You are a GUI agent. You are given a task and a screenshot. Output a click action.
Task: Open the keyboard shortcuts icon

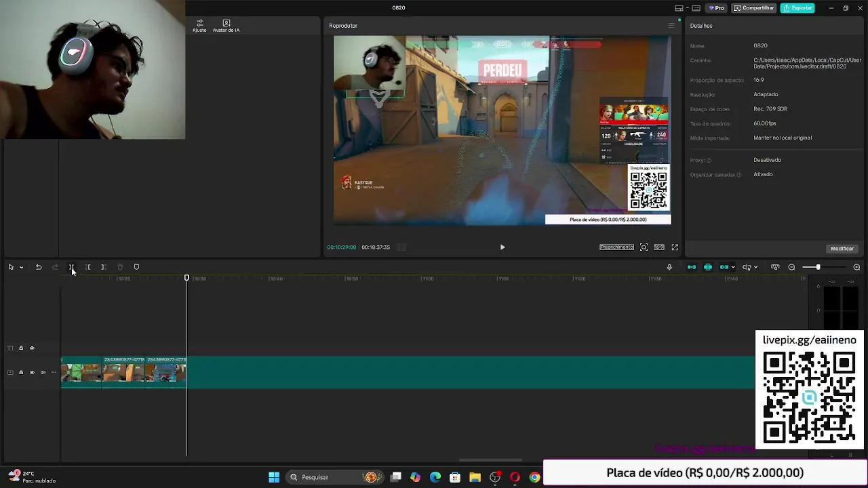pos(696,8)
